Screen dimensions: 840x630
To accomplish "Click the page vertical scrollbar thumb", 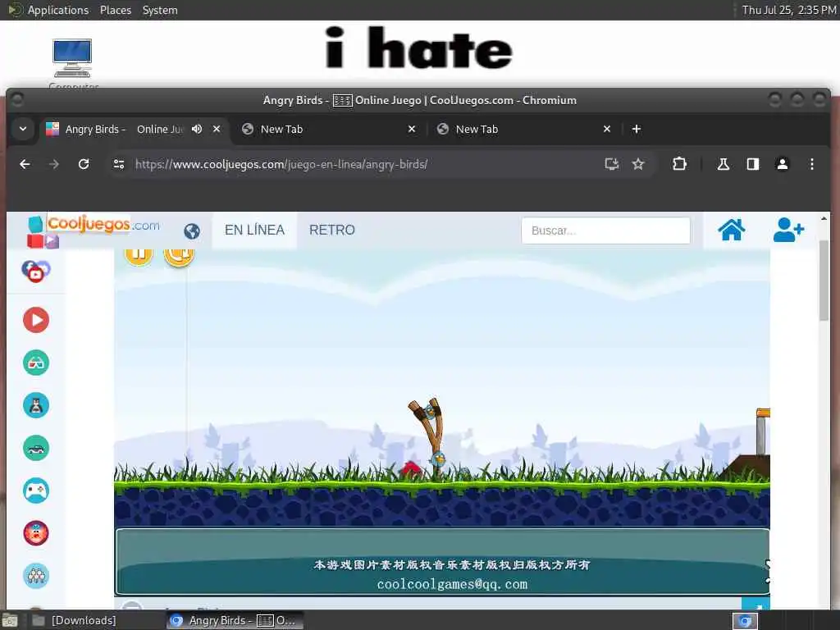I will coord(824,281).
